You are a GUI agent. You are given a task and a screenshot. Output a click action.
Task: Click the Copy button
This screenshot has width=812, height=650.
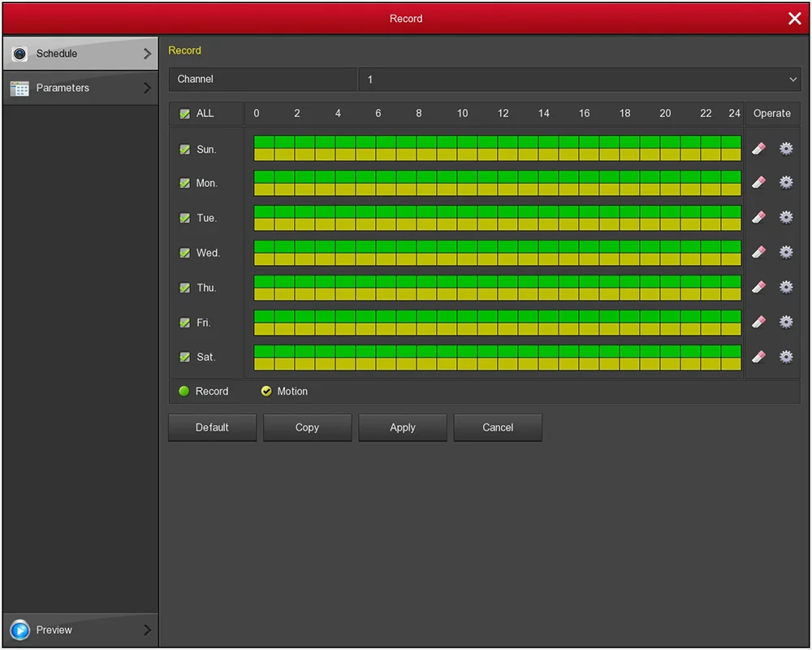(307, 427)
